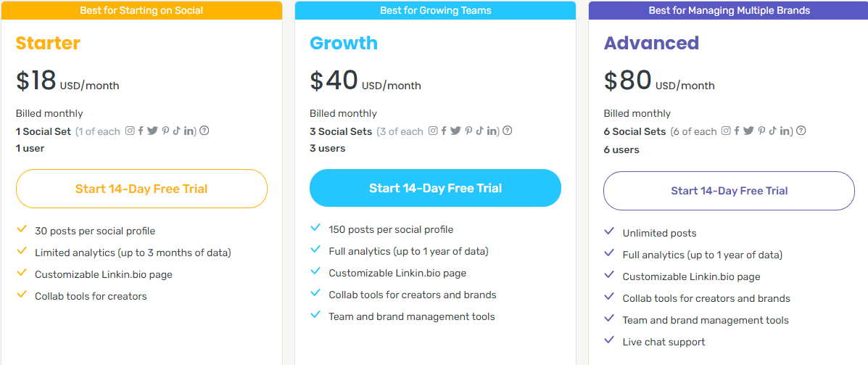Click the Facebook icon in Growth plan
868x365 pixels.
point(443,131)
